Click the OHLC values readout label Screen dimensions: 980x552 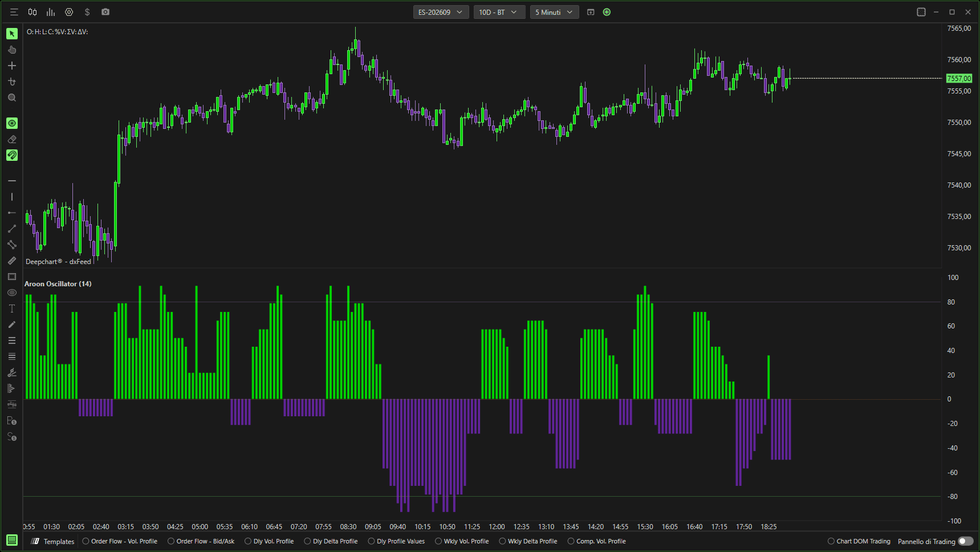[x=57, y=32]
